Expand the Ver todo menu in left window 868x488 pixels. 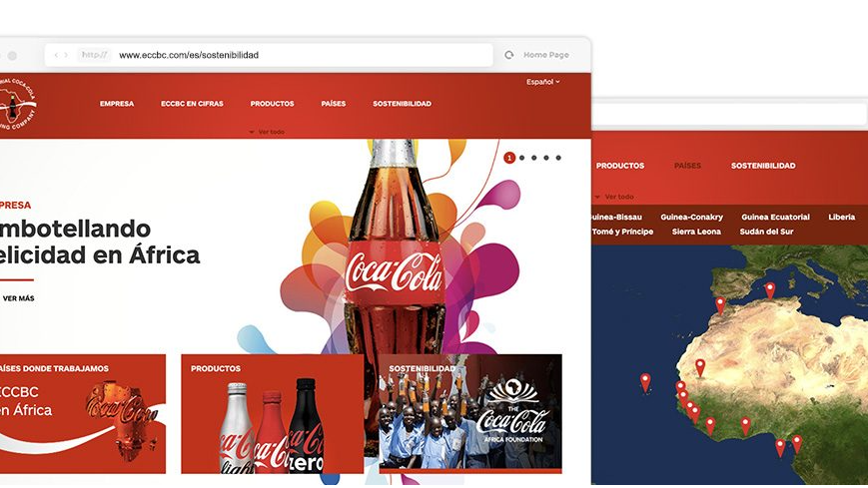tap(267, 133)
